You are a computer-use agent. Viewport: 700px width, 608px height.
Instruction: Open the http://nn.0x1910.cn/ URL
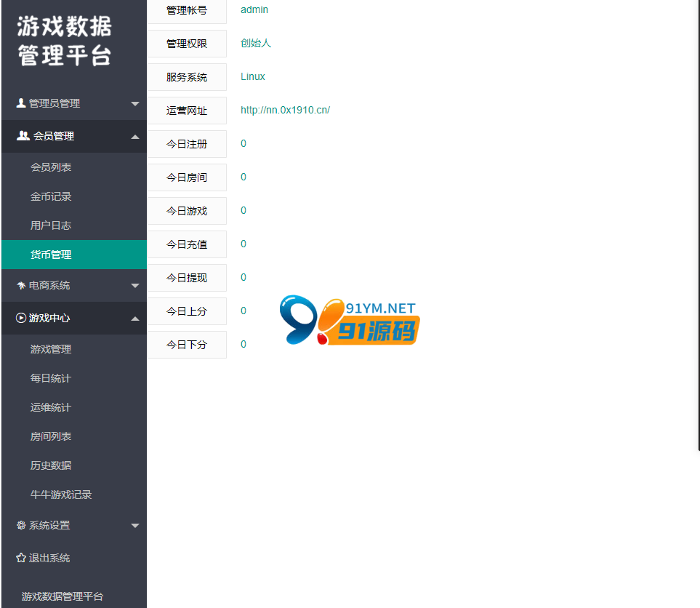click(x=285, y=110)
